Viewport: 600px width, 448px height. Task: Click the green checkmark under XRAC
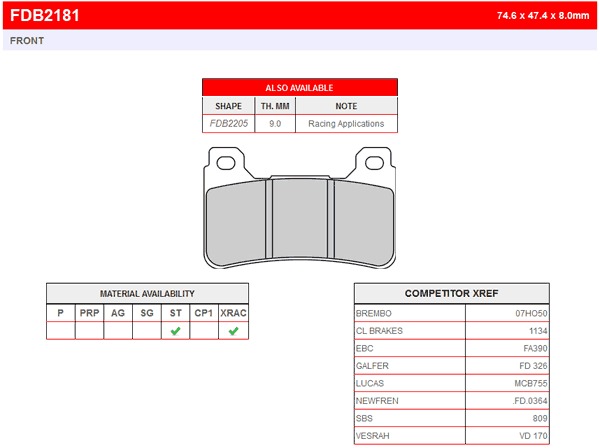pos(233,331)
